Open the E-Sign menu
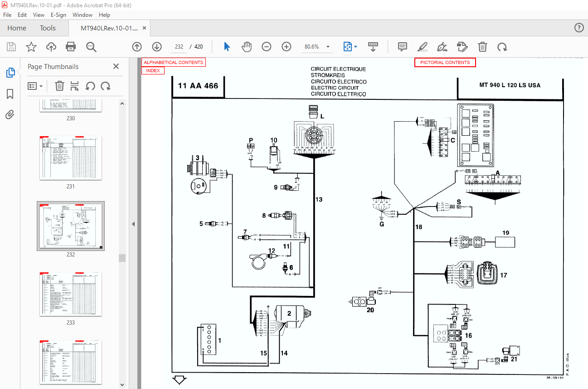Viewport: 588px width, 389px height. [58, 15]
